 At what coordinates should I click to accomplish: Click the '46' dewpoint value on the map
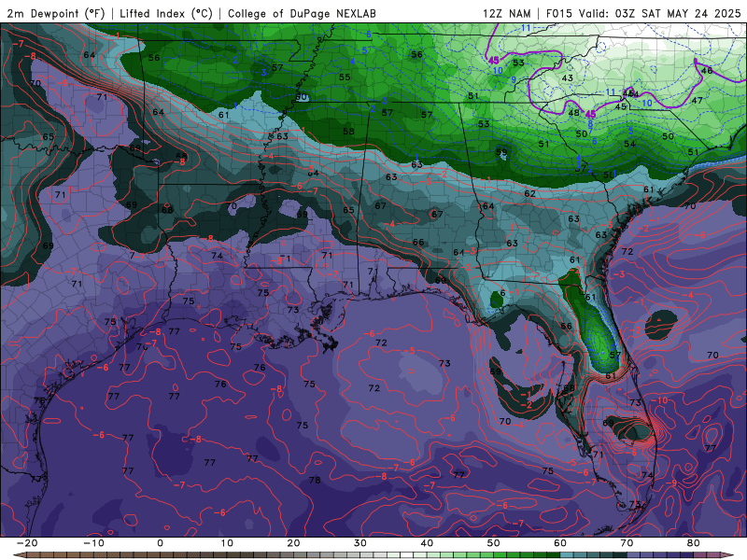click(707, 71)
